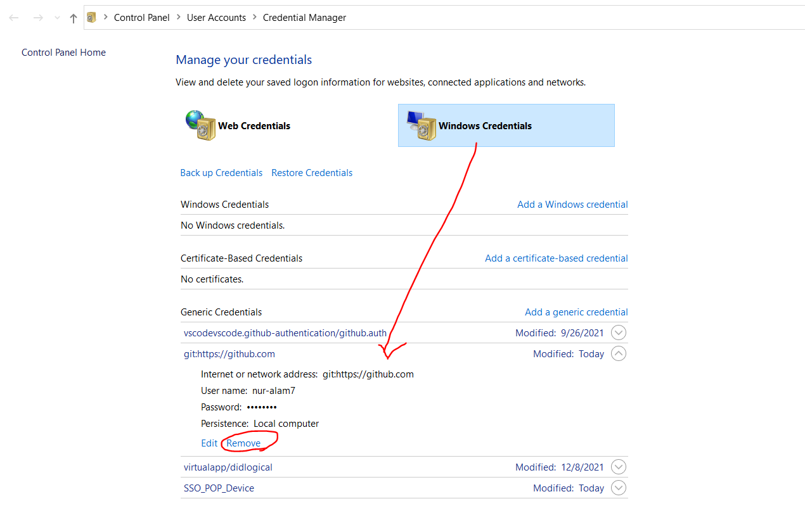Click user name value nur-alam7
This screenshot has height=532, width=805.
coord(274,391)
